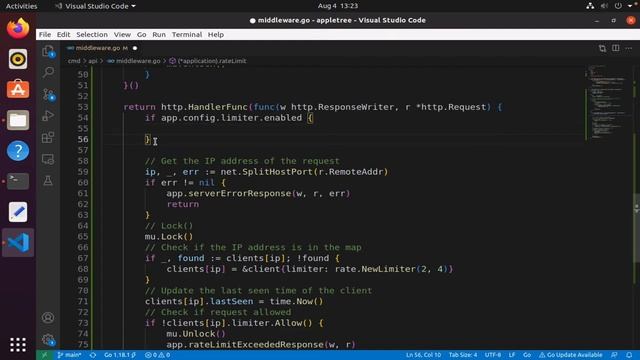
Task: Click the LF end-of-line status item
Action: pos(512,355)
